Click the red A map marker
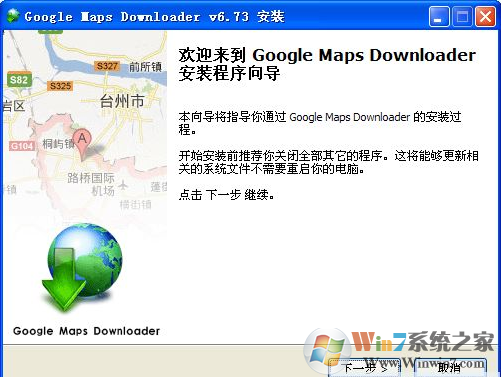The width and height of the screenshot is (501, 377). (x=82, y=144)
